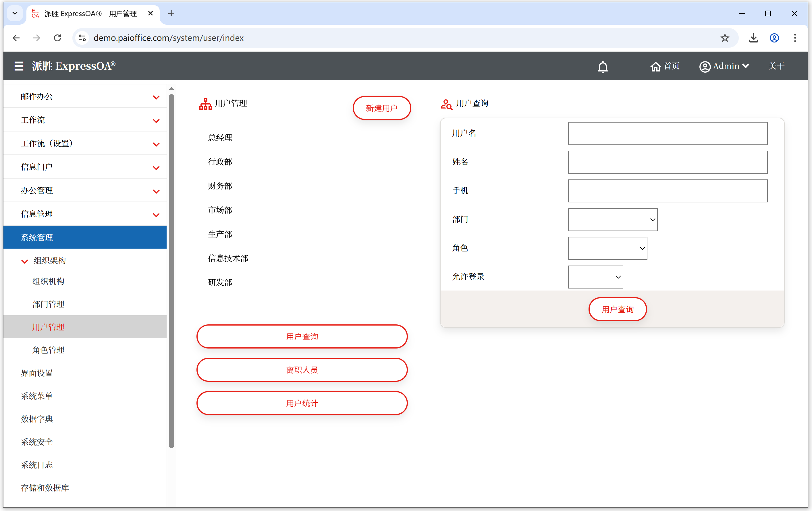Click the Admin user avatar icon
The width and height of the screenshot is (812, 511).
(705, 66)
